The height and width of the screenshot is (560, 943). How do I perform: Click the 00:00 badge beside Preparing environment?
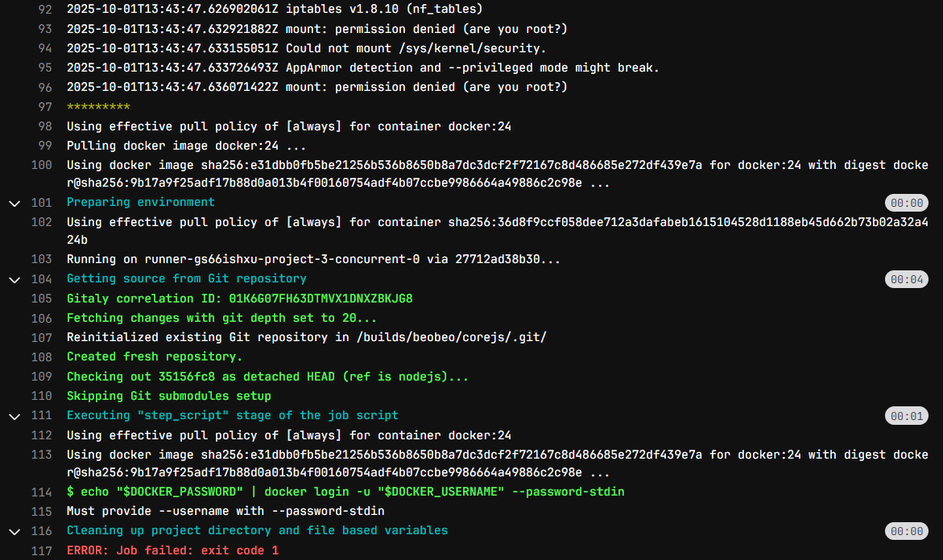click(906, 203)
